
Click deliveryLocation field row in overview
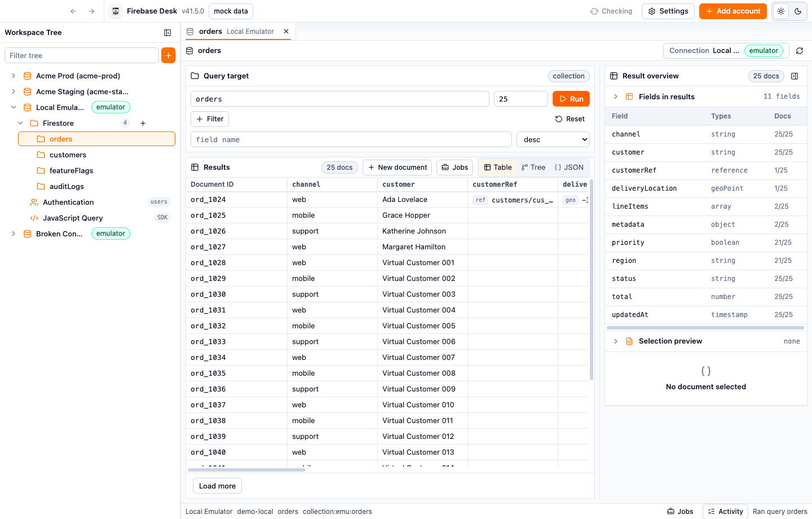tap(705, 188)
